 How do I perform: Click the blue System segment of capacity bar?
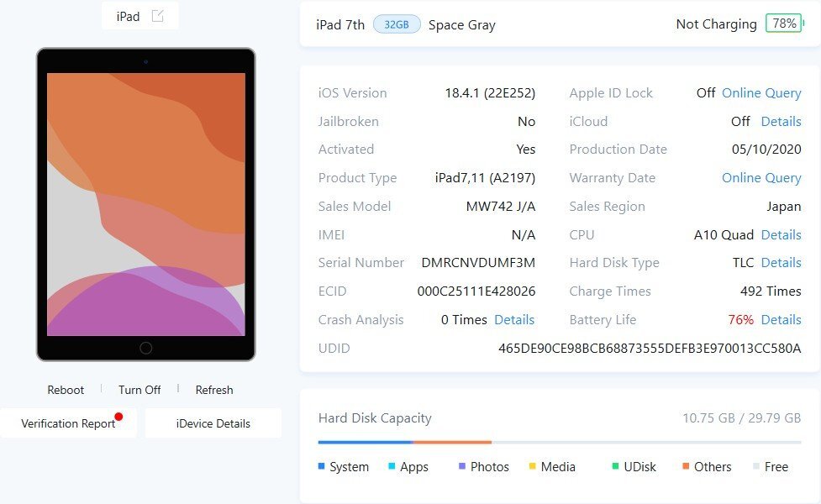click(366, 442)
